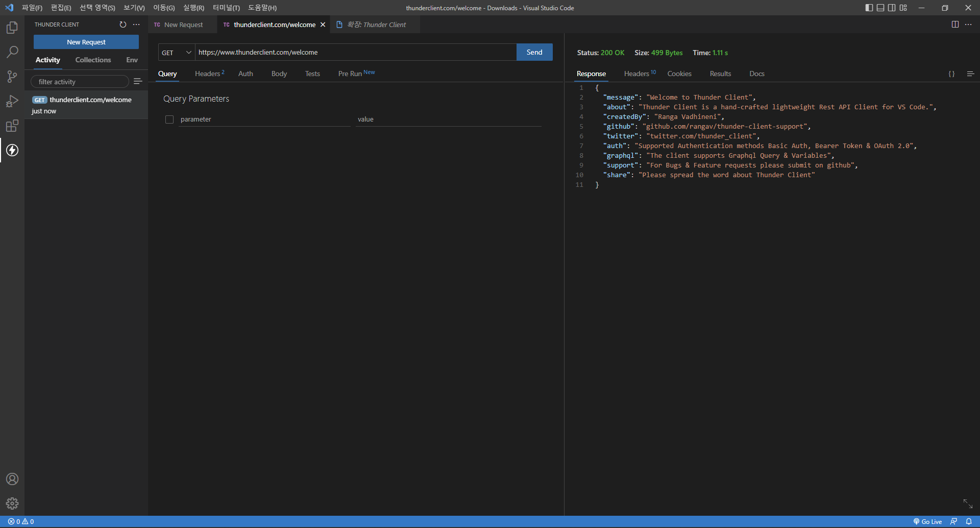Image resolution: width=980 pixels, height=528 pixels.
Task: Enable the query parameter checkbox
Action: [169, 119]
